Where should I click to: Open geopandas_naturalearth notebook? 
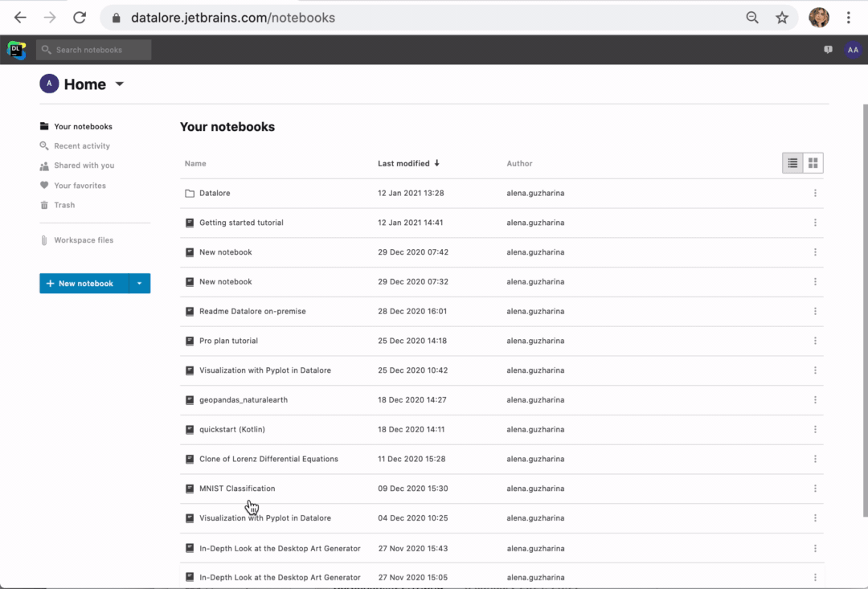tap(243, 399)
